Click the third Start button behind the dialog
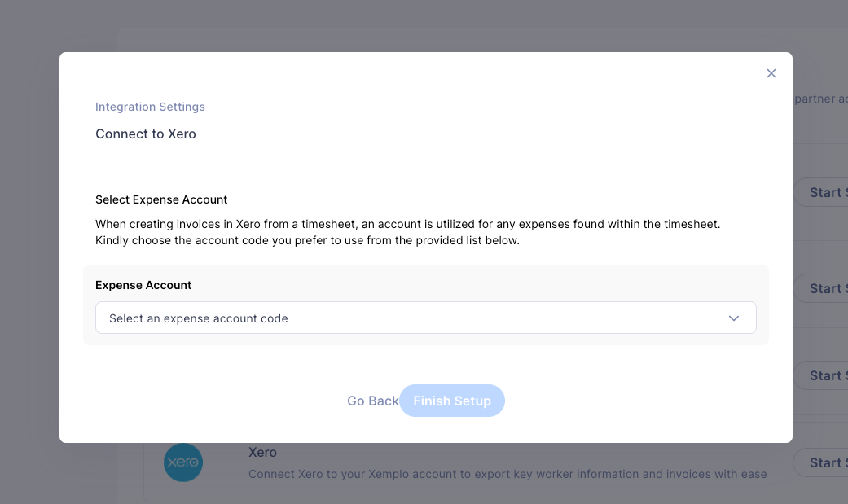This screenshot has height=504, width=848. (x=820, y=376)
